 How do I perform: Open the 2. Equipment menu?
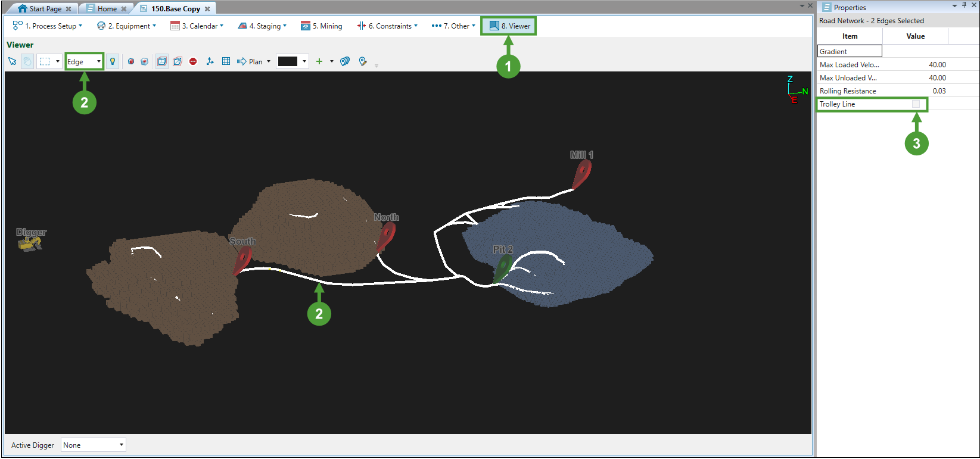[126, 26]
